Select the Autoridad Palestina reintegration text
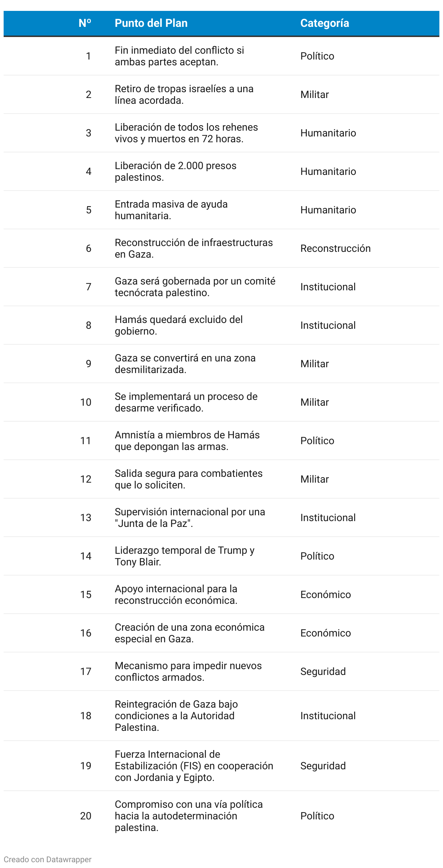Screen dimensions: 443x868 176,716
